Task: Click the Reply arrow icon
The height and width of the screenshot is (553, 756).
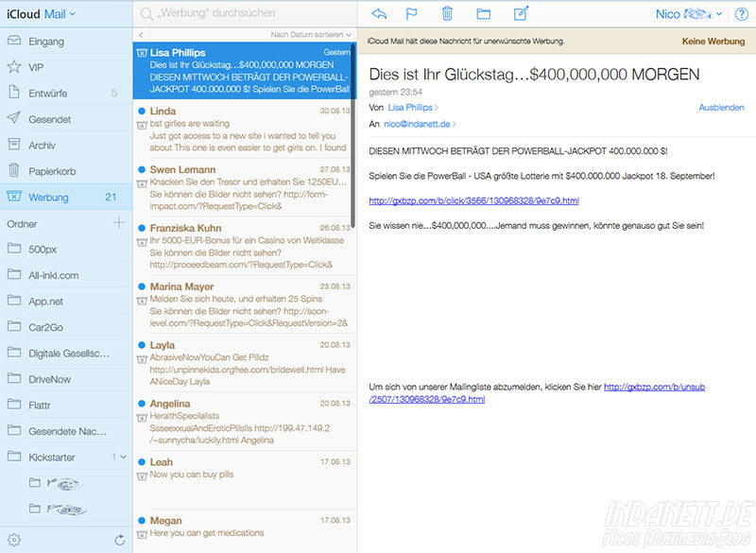Action: click(379, 14)
